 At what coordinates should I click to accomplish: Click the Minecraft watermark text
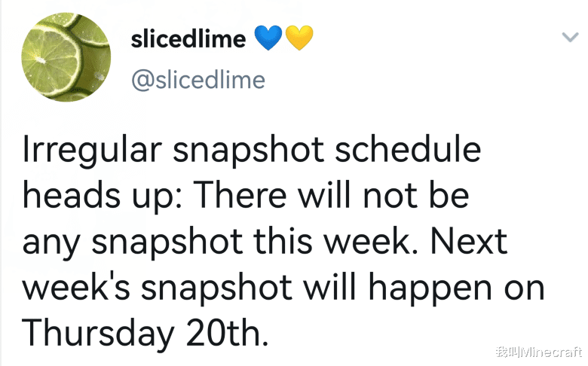[x=538, y=352]
